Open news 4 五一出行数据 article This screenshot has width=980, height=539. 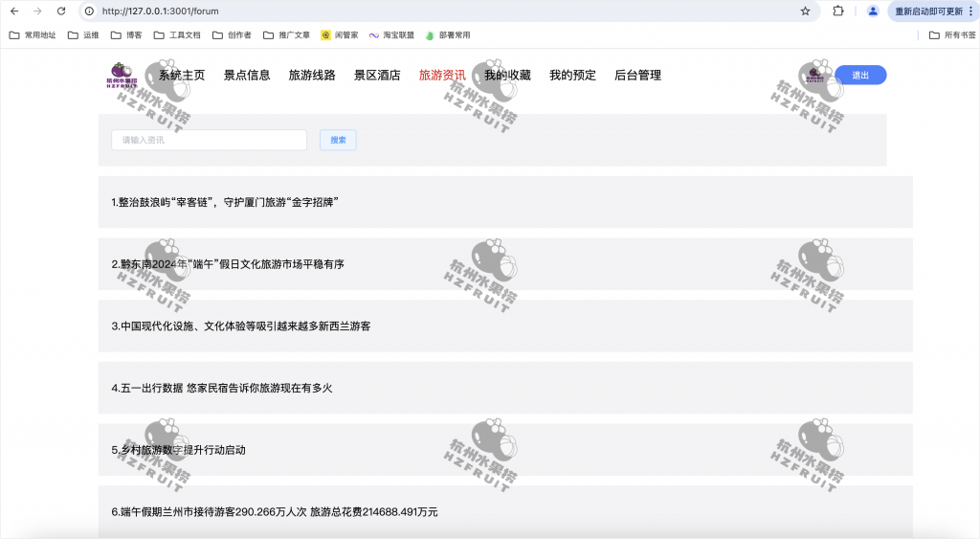pyautogui.click(x=505, y=388)
